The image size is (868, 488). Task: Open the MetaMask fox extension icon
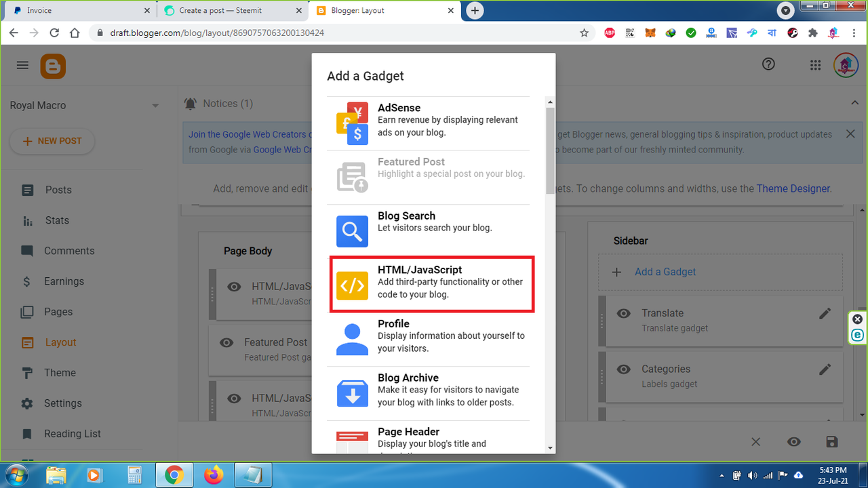pyautogui.click(x=650, y=33)
